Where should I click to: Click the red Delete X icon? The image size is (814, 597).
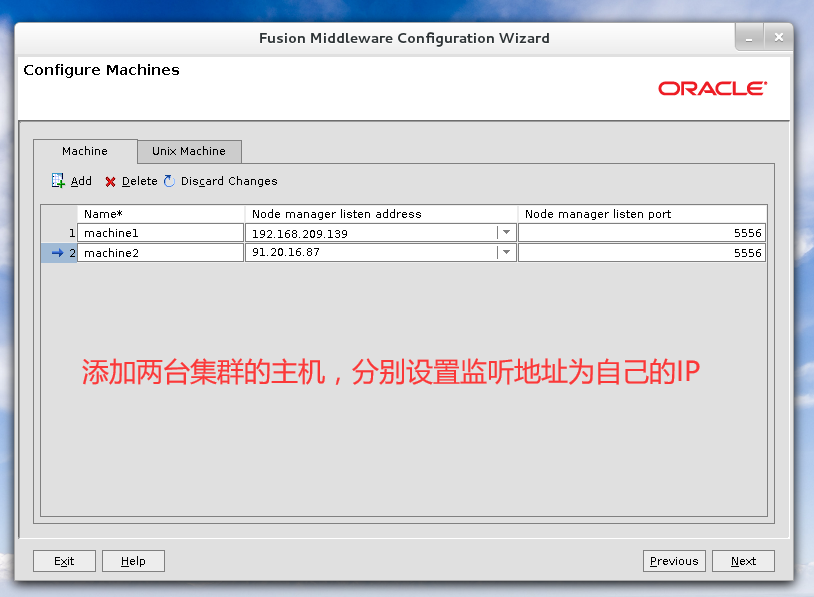pyautogui.click(x=110, y=182)
